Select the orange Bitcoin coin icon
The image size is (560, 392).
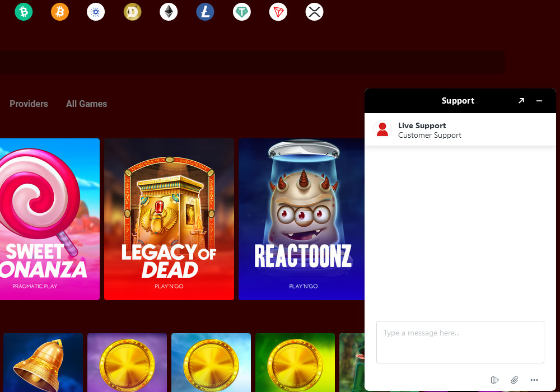click(60, 12)
